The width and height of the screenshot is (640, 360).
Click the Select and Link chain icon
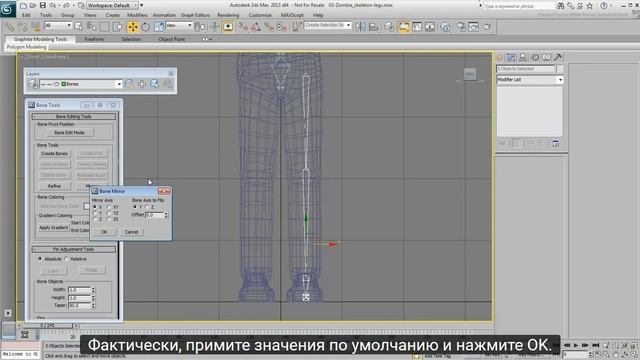pyautogui.click(x=9, y=27)
